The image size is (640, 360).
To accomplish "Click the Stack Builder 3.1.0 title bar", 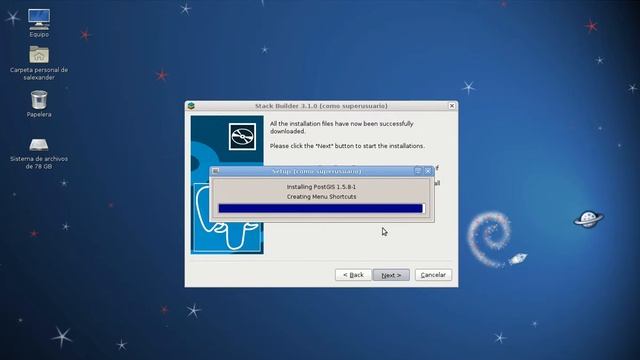I will (x=321, y=106).
